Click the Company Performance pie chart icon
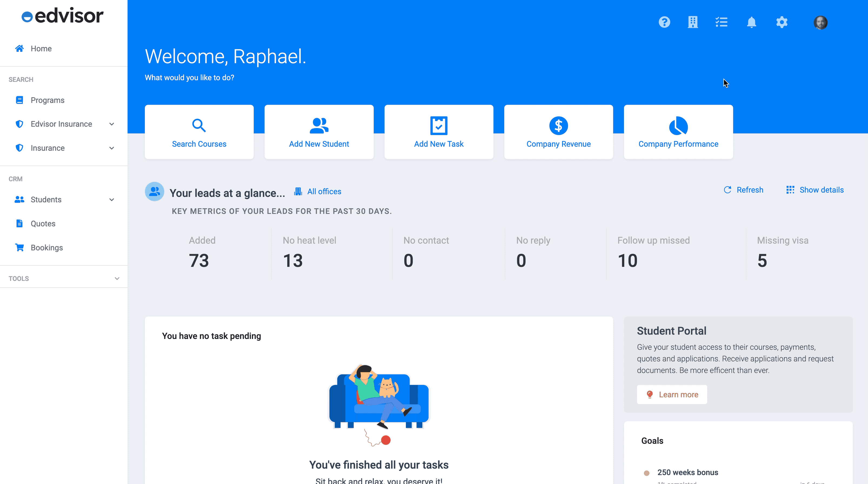This screenshot has height=484, width=868. pyautogui.click(x=678, y=126)
